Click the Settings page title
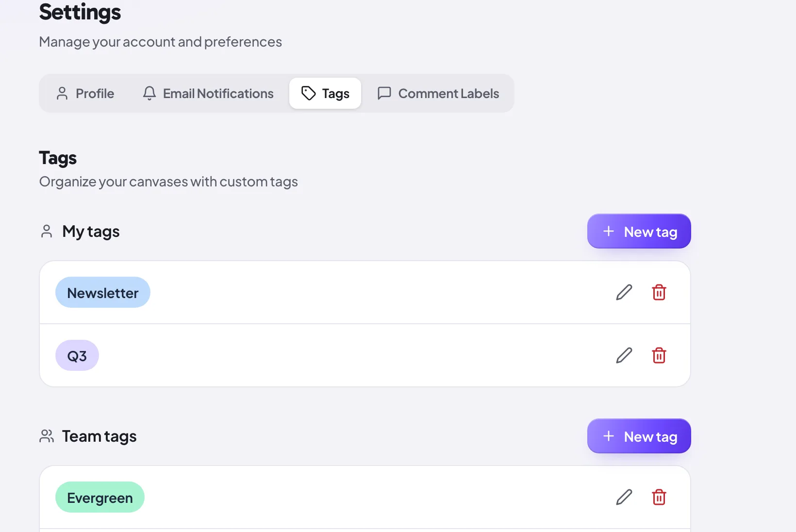 coord(80,12)
